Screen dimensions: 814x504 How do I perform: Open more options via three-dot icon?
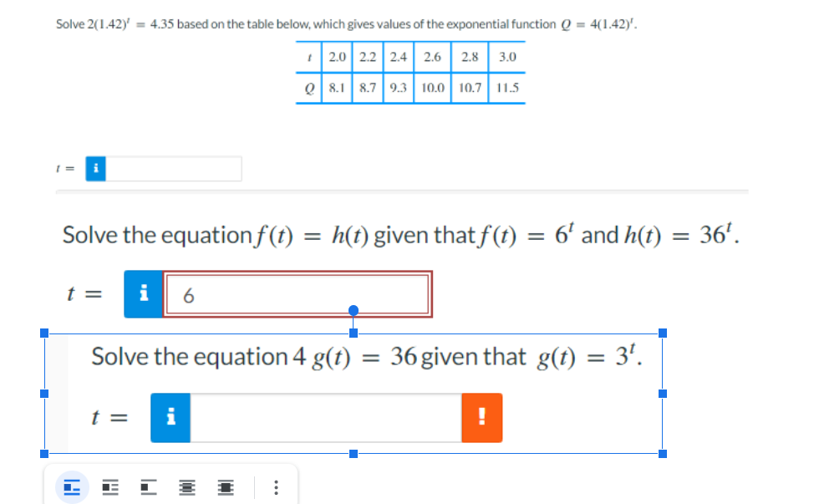click(277, 486)
